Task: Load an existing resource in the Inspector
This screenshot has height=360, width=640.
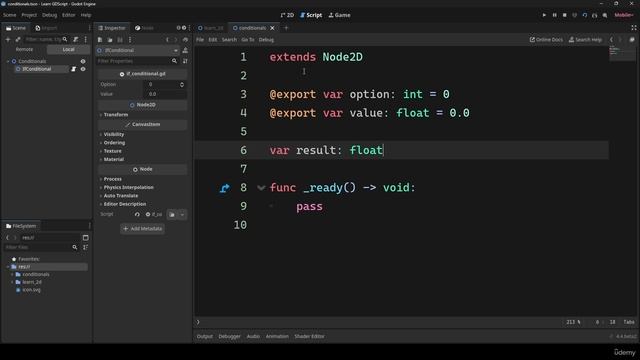Action: (110, 40)
